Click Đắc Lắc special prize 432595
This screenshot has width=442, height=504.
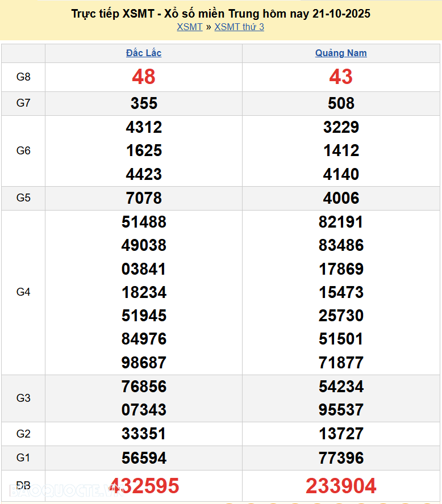pos(144,486)
